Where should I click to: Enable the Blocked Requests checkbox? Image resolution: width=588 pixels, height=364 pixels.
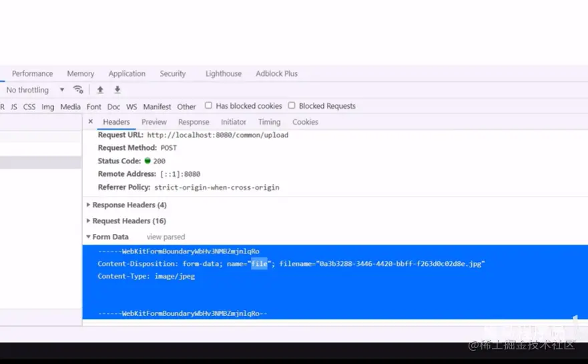[292, 105]
